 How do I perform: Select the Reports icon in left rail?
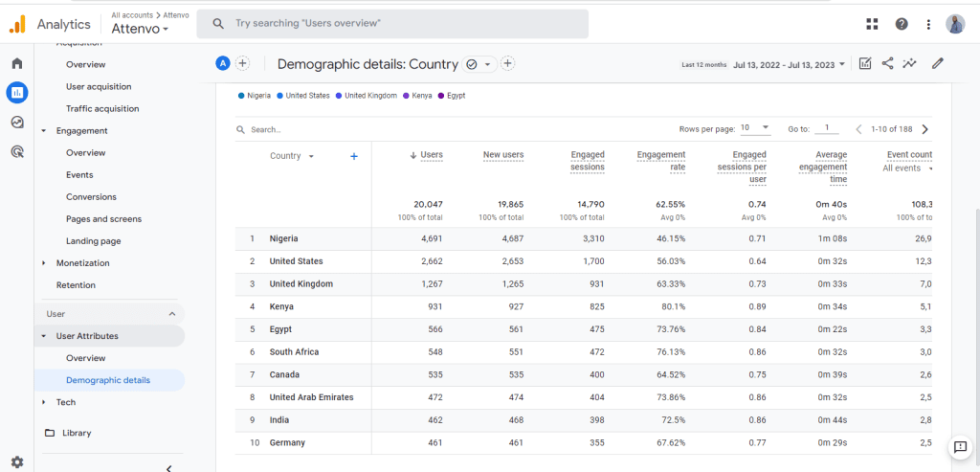coord(17,93)
